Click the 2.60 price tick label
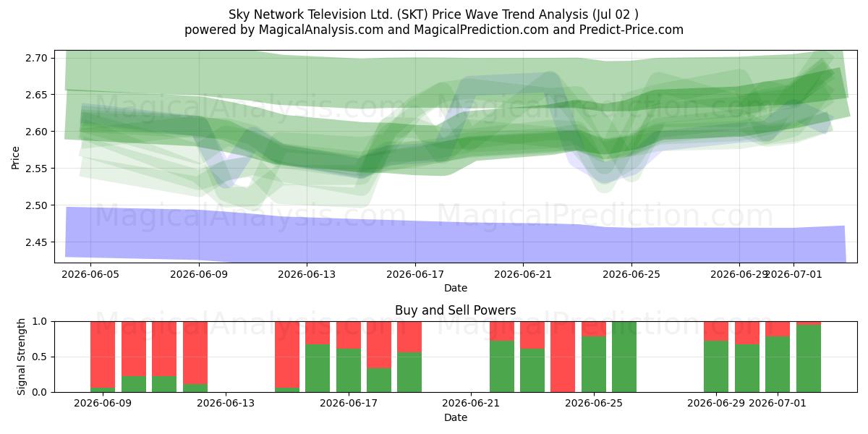The height and width of the screenshot is (434, 868). coord(36,132)
